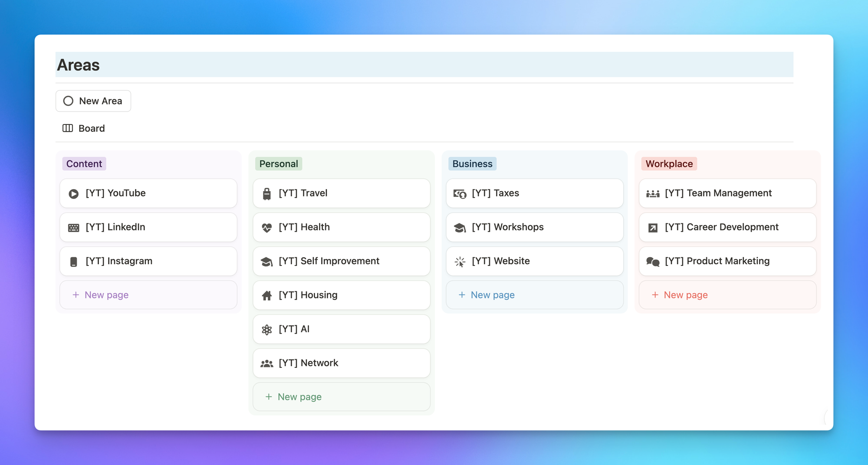
Task: Add New page to Workplace column
Action: point(728,295)
